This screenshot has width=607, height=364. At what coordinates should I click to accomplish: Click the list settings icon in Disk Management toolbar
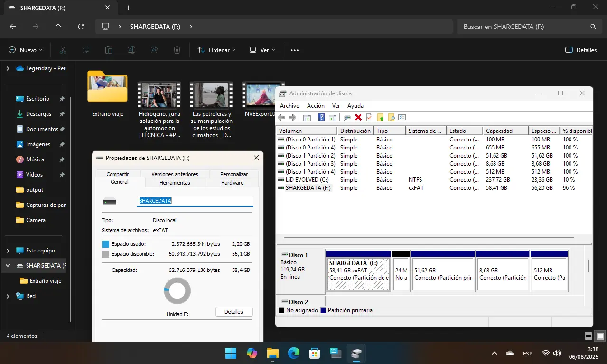tap(402, 117)
